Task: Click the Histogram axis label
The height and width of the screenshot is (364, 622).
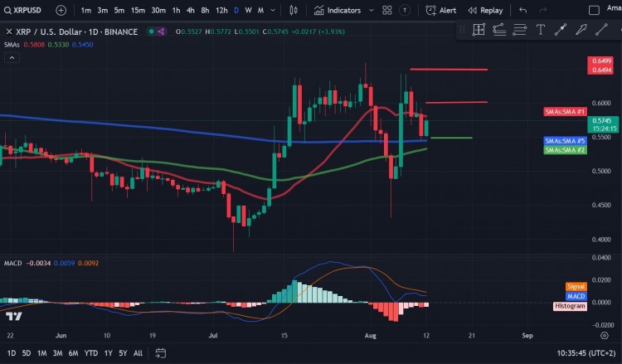Action: pos(570,306)
